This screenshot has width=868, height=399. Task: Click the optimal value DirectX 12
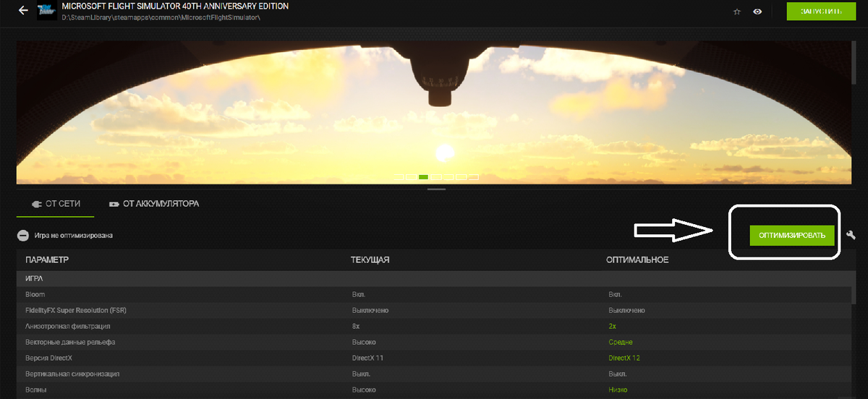624,358
